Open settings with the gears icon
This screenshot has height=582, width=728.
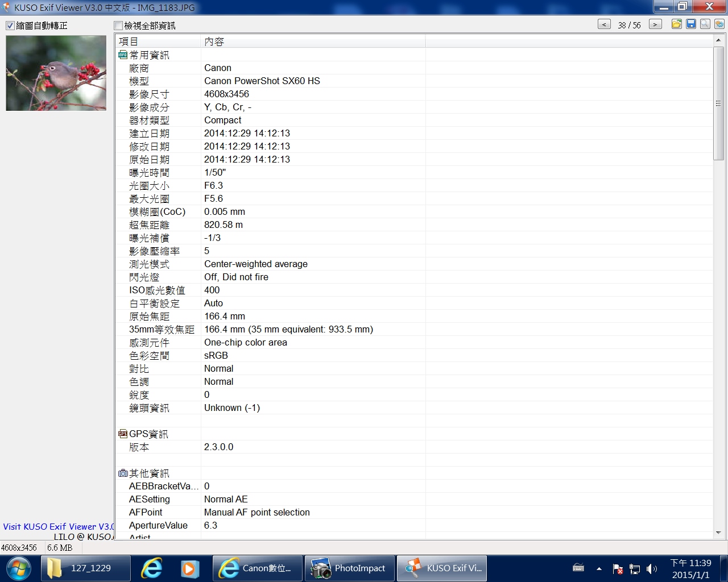[719, 24]
